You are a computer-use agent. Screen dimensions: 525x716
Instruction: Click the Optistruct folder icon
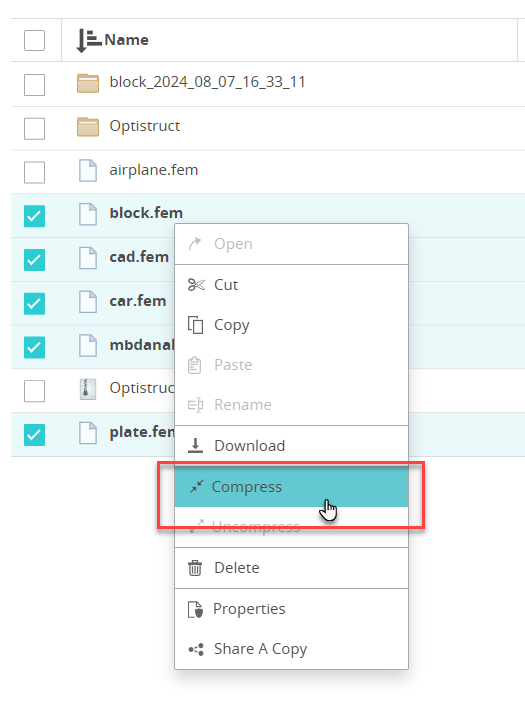[88, 126]
